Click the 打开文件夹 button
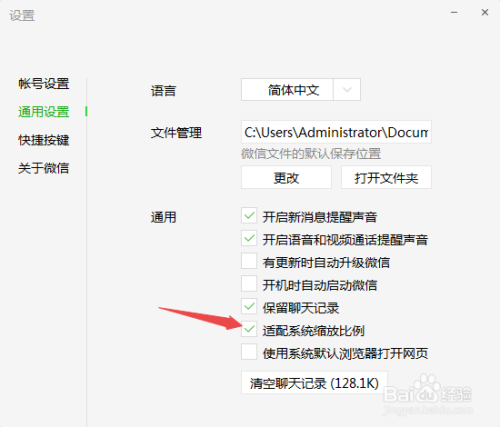 386,178
